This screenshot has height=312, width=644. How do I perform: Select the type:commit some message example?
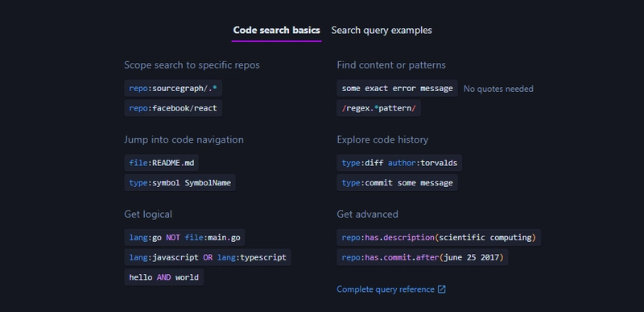397,182
